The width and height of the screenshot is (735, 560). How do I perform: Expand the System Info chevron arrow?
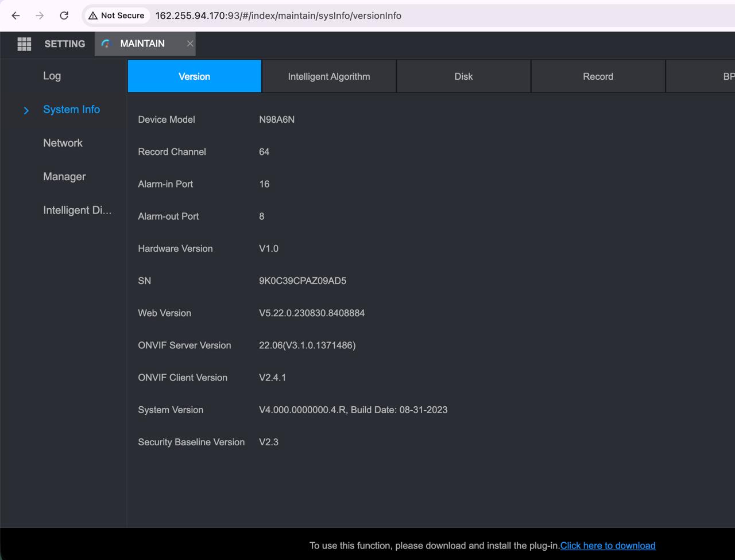click(x=26, y=110)
